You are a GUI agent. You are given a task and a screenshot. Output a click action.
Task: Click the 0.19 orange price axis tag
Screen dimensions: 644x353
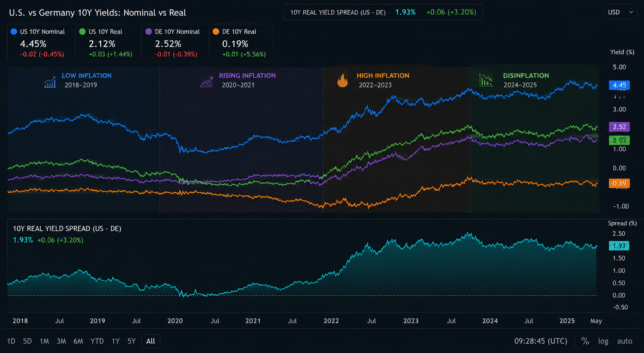(619, 184)
